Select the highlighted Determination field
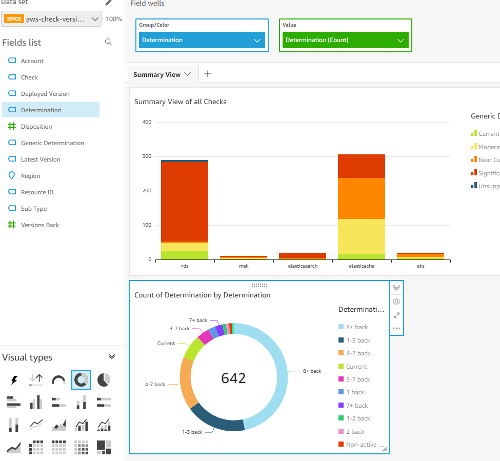This screenshot has height=461, width=500. tap(51, 110)
